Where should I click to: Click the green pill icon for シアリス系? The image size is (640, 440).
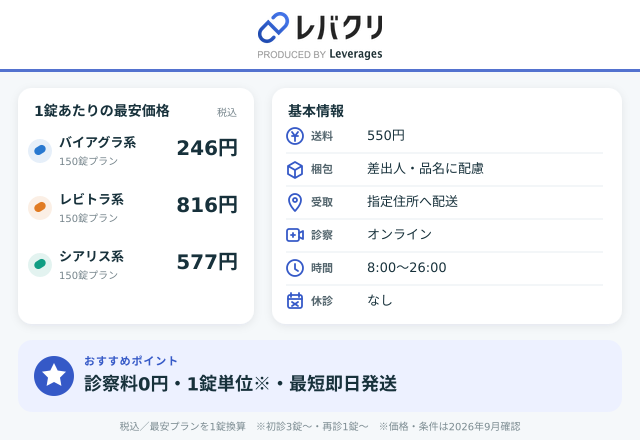point(40,264)
